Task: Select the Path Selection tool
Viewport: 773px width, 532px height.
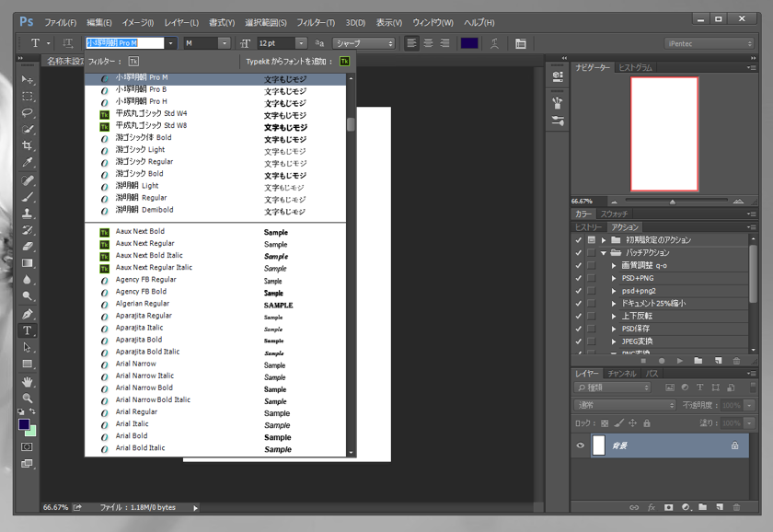Action: click(27, 347)
